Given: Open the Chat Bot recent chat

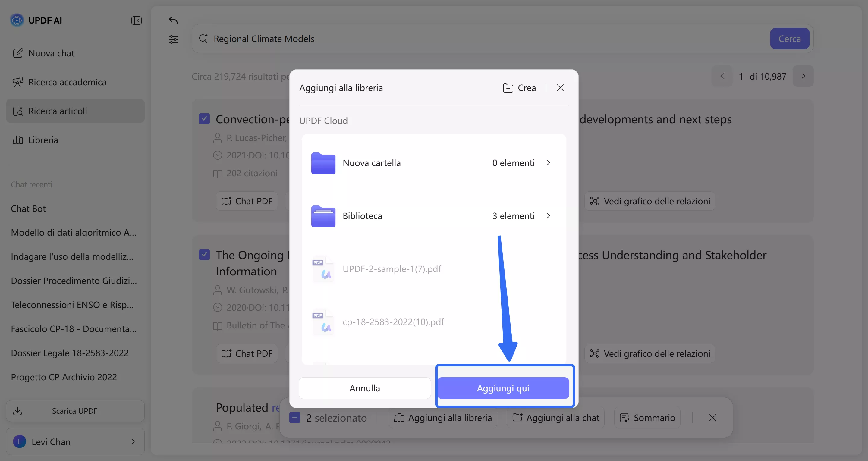Looking at the screenshot, I should pos(28,209).
